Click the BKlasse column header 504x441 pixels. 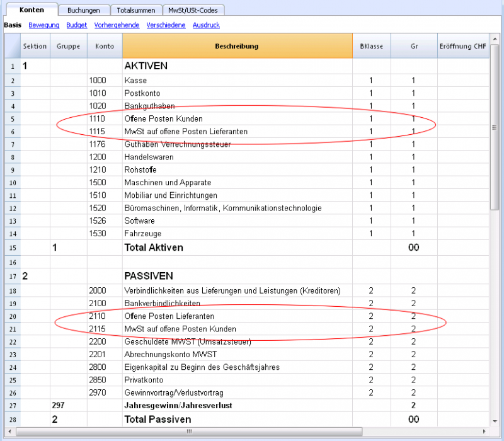372,46
